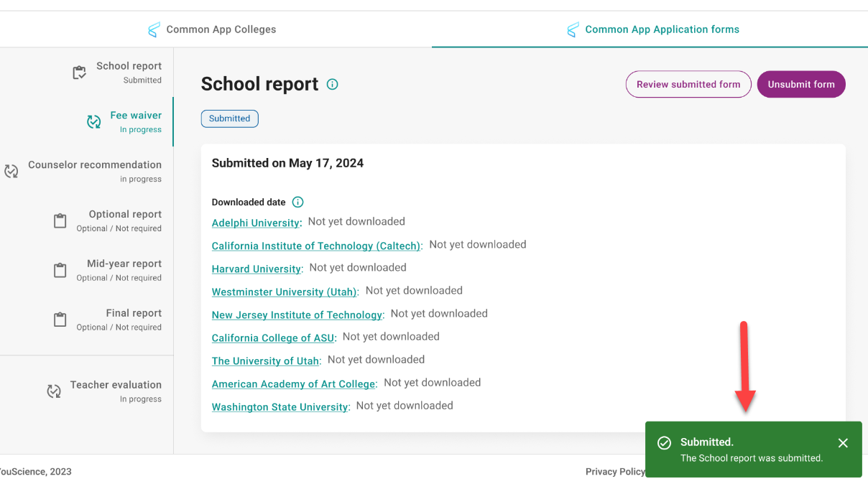Follow the California Institute of Technology link
This screenshot has height=484, width=868.
[315, 246]
